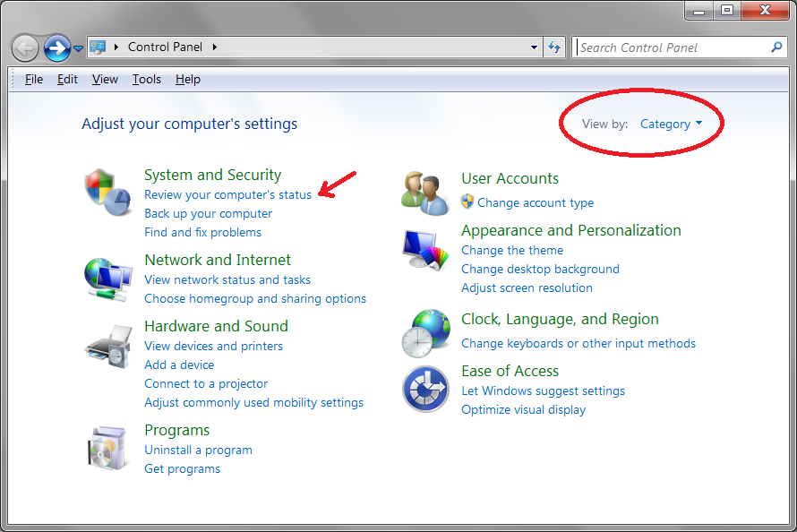The image size is (797, 532).
Task: Click the Control Panel icon in address bar
Action: pyautogui.click(x=97, y=47)
